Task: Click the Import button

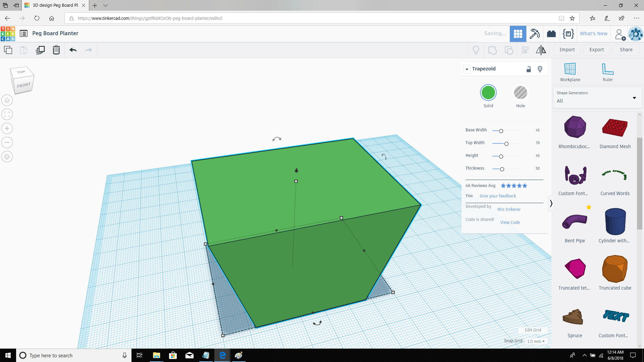Action: [x=567, y=50]
